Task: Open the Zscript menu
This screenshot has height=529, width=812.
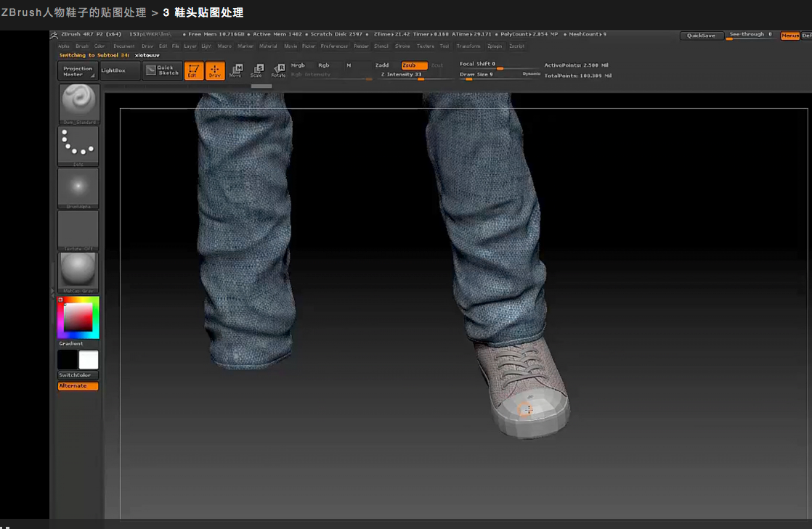Action: coord(517,46)
